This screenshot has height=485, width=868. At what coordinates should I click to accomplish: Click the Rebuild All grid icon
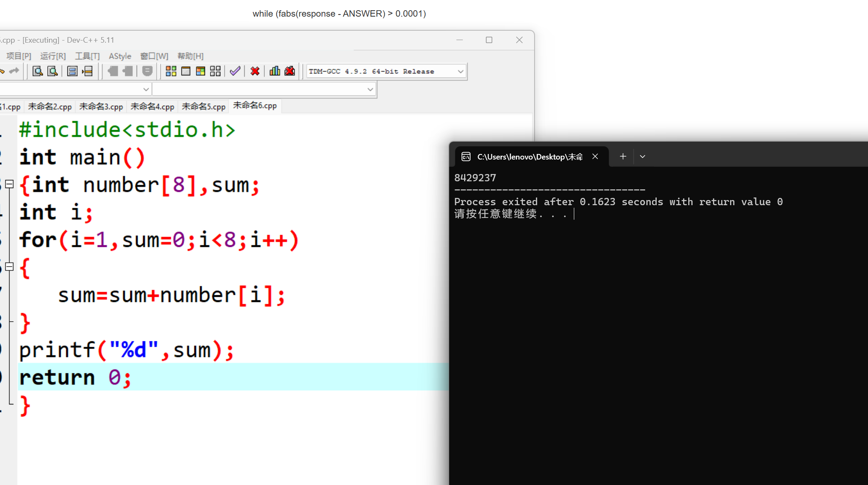pyautogui.click(x=216, y=71)
